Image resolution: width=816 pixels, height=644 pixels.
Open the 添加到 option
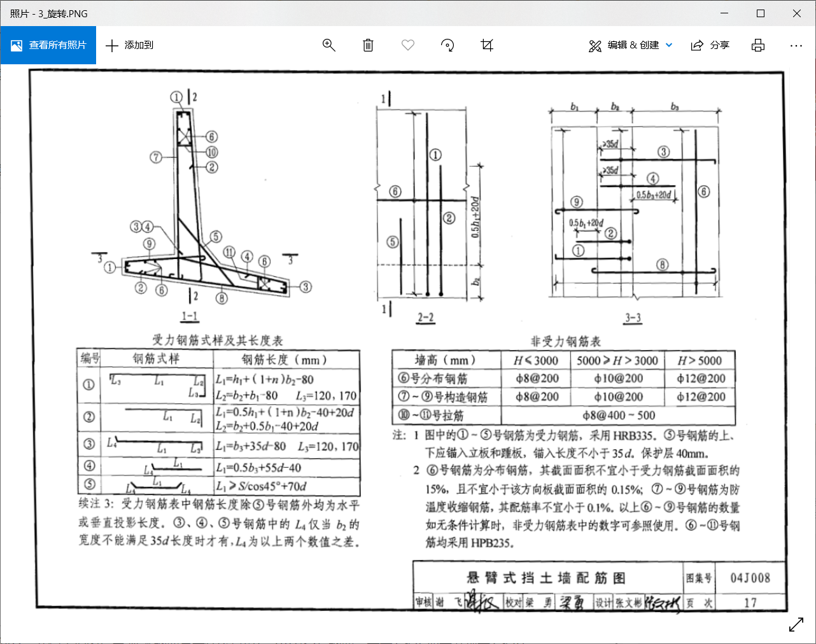(129, 45)
